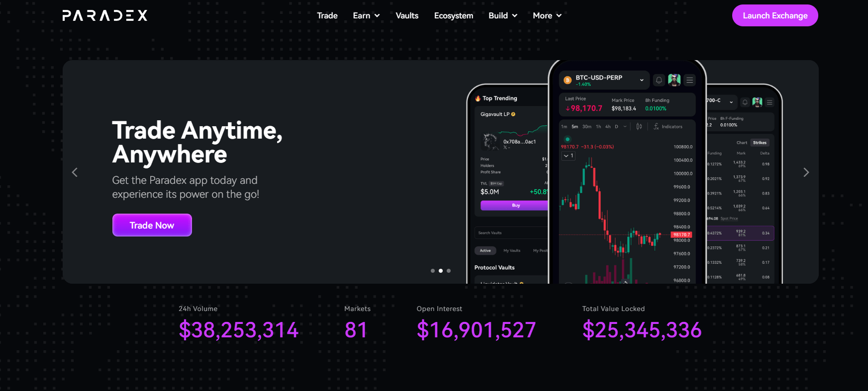Click the Launch Exchange button
The width and height of the screenshot is (868, 391).
point(775,15)
